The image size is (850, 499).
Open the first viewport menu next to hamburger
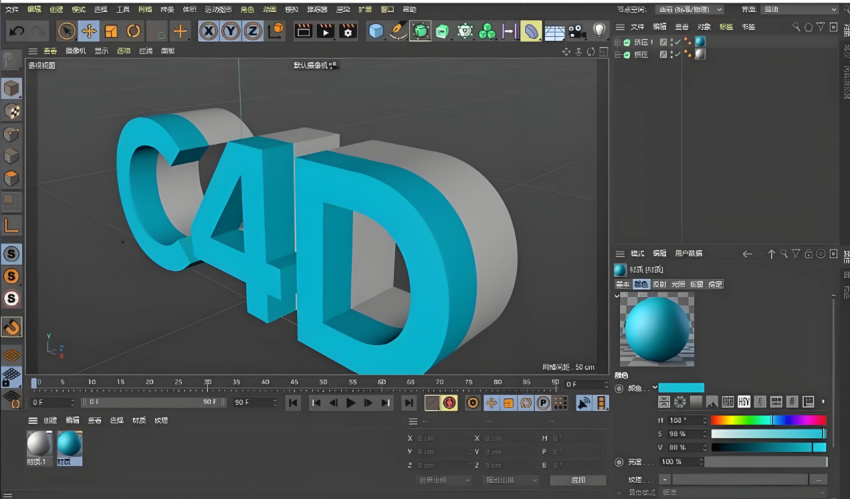(x=50, y=51)
